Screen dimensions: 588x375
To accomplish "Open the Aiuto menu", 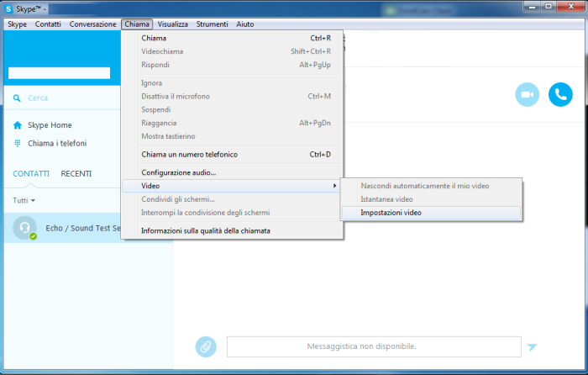I will pyautogui.click(x=245, y=24).
